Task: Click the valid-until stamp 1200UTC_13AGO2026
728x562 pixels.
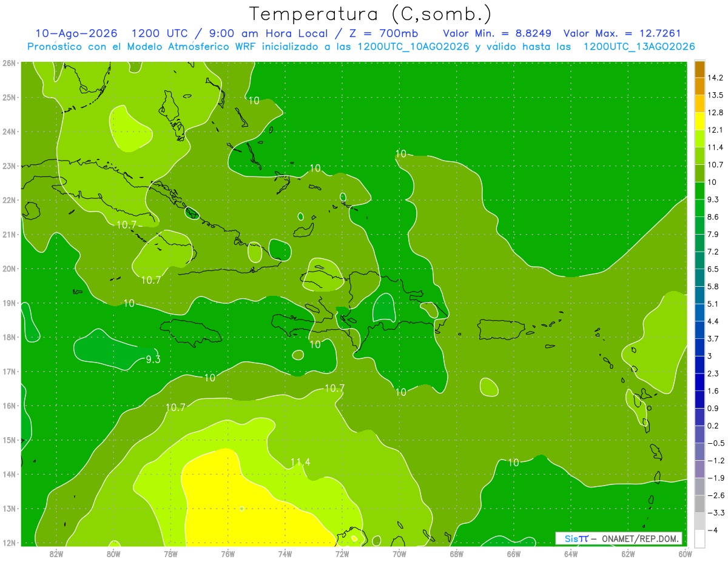Action: pyautogui.click(x=639, y=47)
